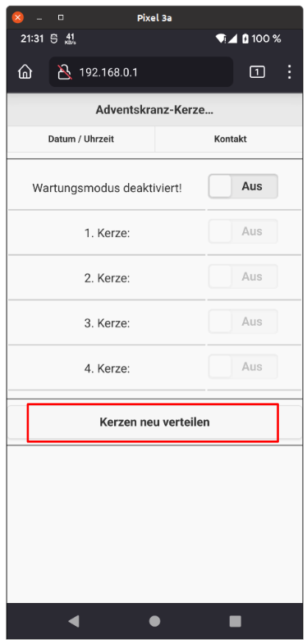This screenshot has width=307, height=644.
Task: Tap the Android home circle button
Action: tap(154, 620)
